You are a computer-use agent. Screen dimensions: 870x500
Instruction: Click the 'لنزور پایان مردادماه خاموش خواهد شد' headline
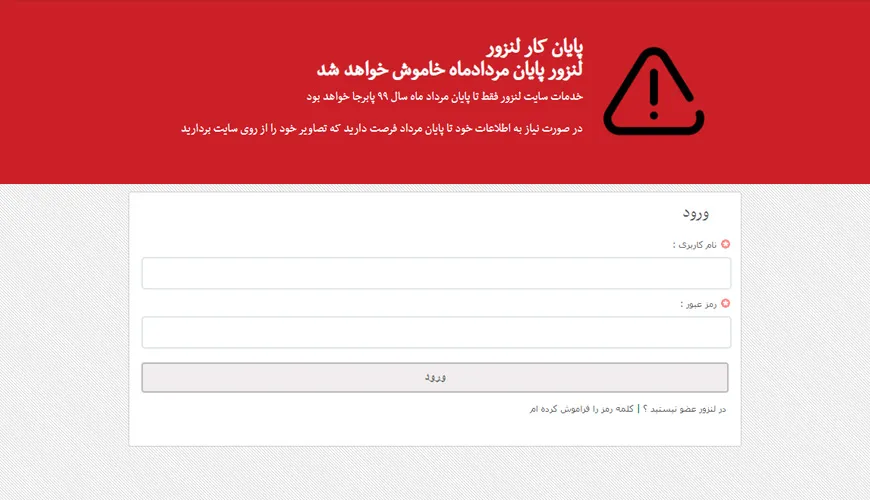coord(450,70)
